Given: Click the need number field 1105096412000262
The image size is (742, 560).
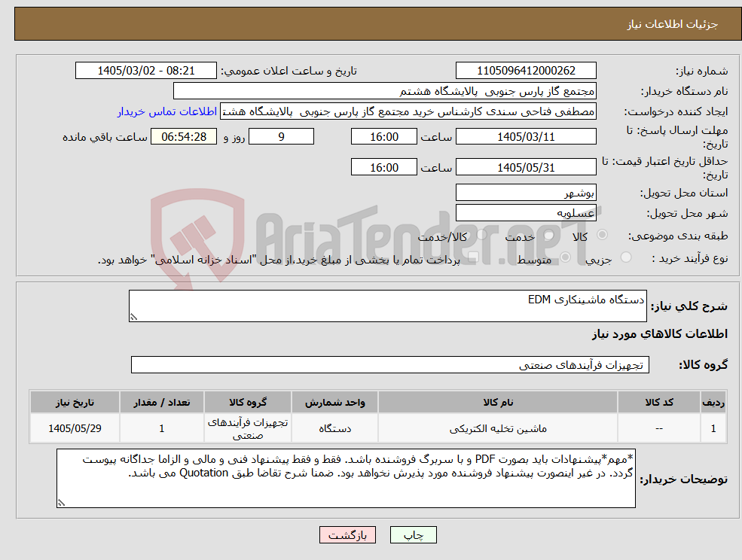Looking at the screenshot, I should coord(526,71).
